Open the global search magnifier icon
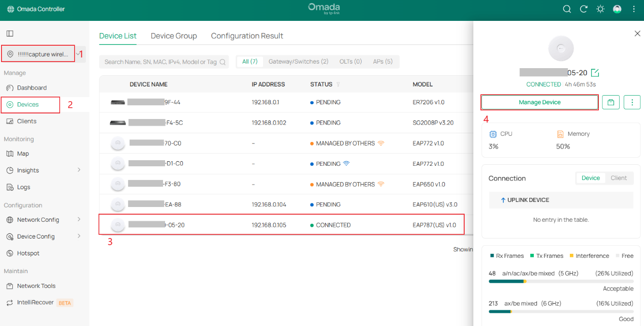The width and height of the screenshot is (644, 326). (x=567, y=9)
